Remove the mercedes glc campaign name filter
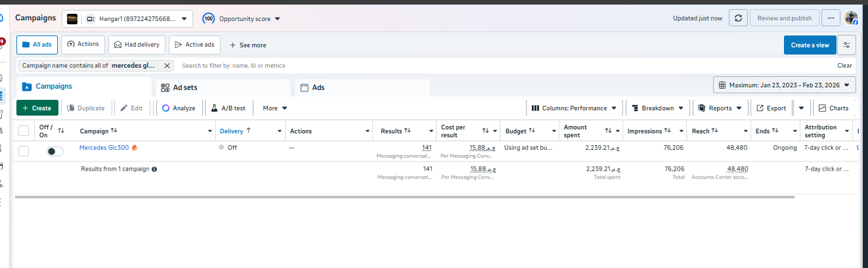 [x=167, y=66]
